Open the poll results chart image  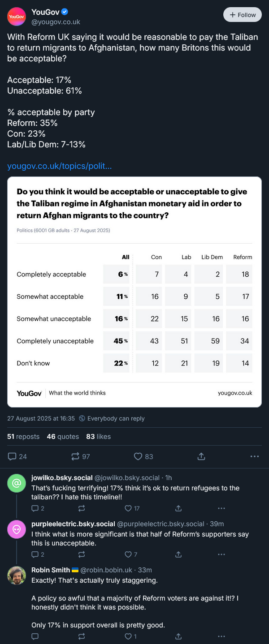click(x=134, y=292)
